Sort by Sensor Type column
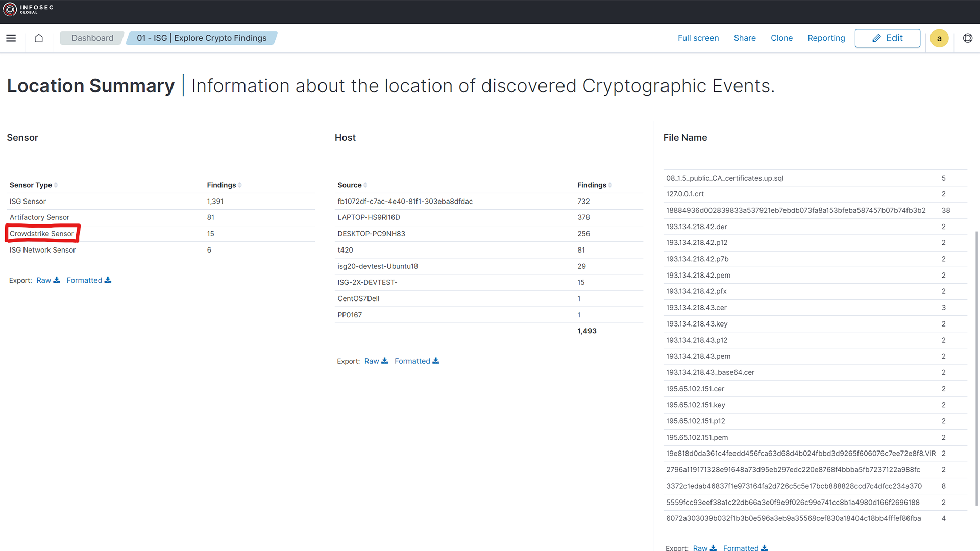The image size is (980, 551). (34, 185)
